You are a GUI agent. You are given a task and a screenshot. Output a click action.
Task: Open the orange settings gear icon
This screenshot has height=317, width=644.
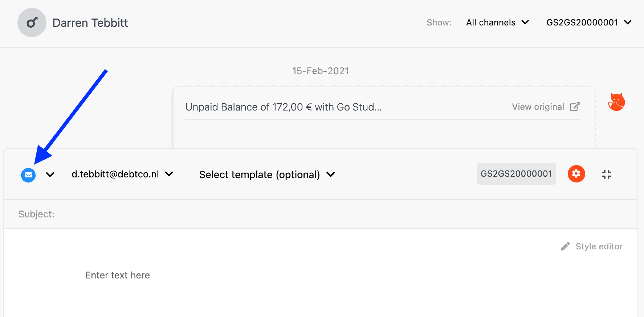[x=576, y=174]
